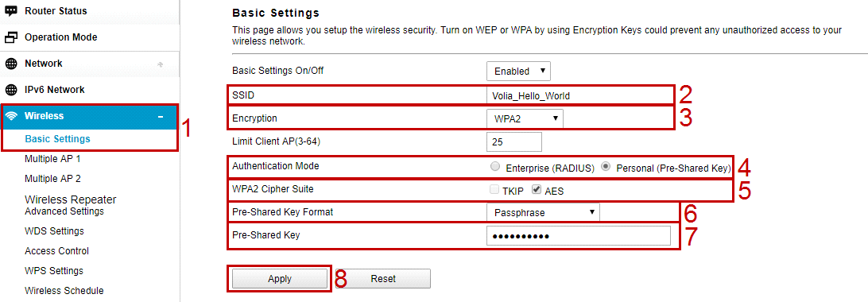Open Basic Settings Enabled dropdown
This screenshot has width=868, height=302.
519,71
